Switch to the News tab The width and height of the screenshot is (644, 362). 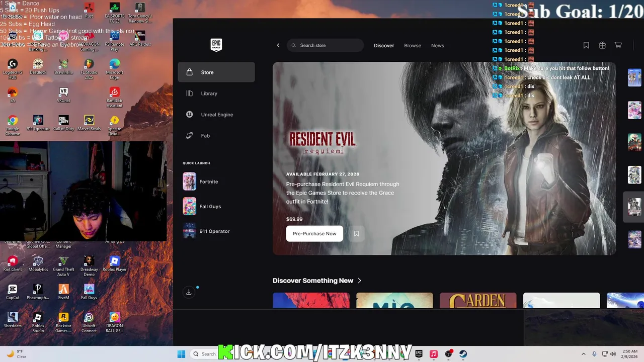(x=438, y=45)
